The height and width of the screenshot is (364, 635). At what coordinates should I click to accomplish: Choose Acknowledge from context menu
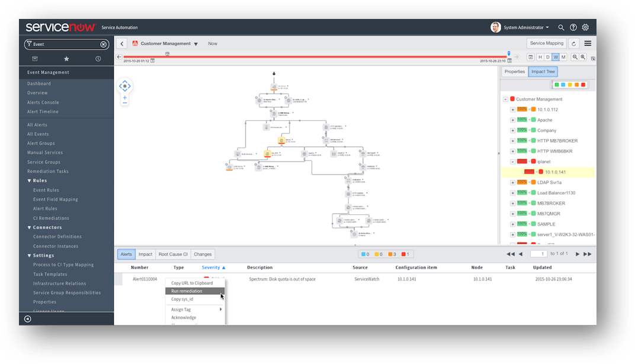pyautogui.click(x=195, y=317)
